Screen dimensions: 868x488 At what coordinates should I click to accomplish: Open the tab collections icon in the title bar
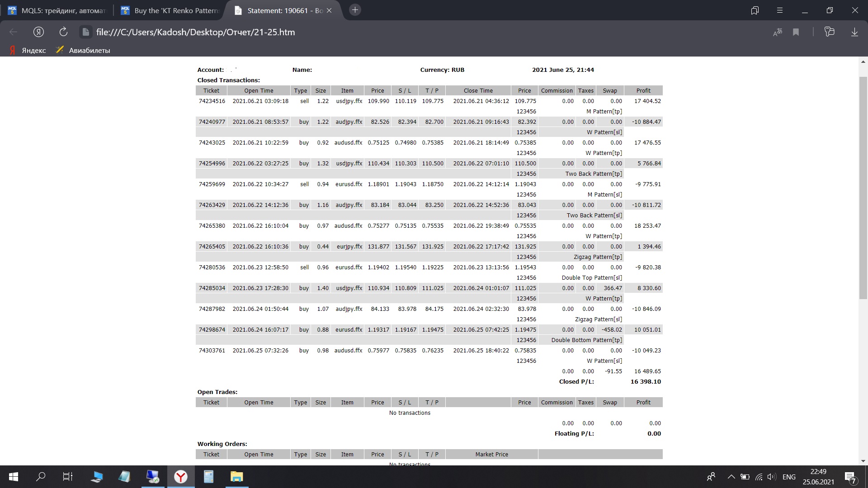tap(755, 10)
